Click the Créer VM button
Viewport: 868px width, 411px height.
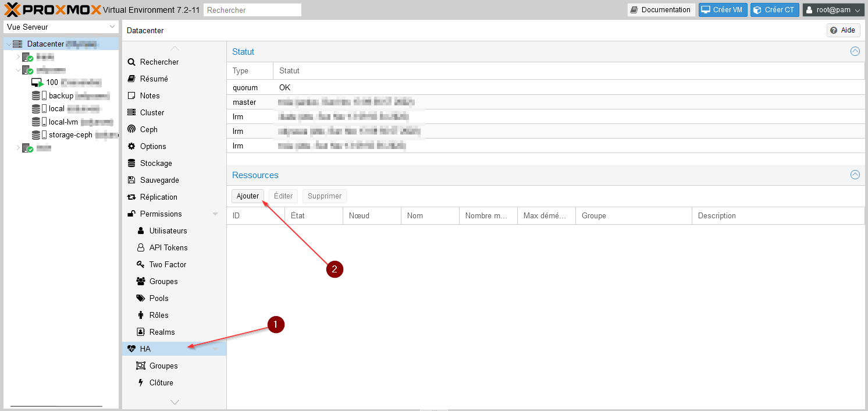click(x=723, y=10)
